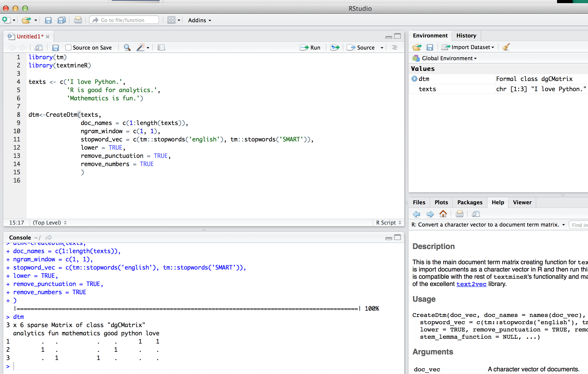
Task: Open the R Script file type selector
Action: tap(388, 223)
